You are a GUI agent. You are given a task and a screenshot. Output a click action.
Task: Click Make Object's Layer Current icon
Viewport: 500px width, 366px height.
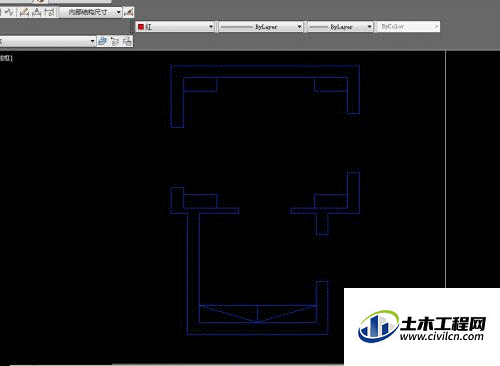click(x=103, y=41)
